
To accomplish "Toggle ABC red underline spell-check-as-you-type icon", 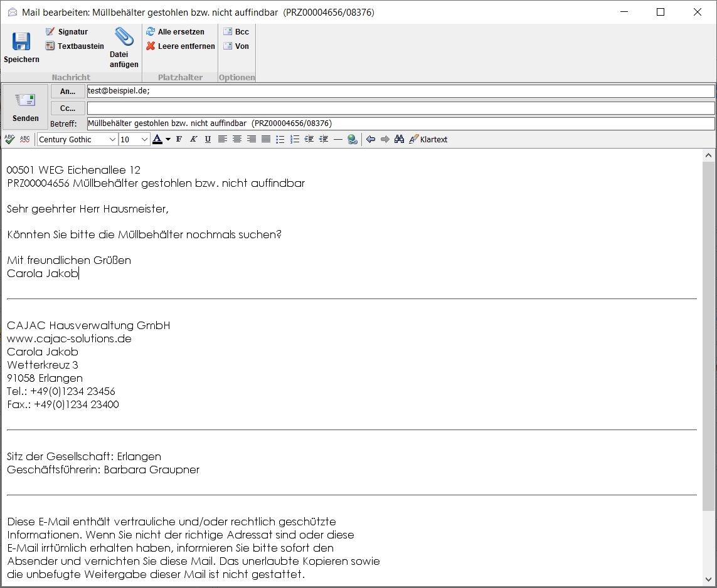I will (x=24, y=139).
